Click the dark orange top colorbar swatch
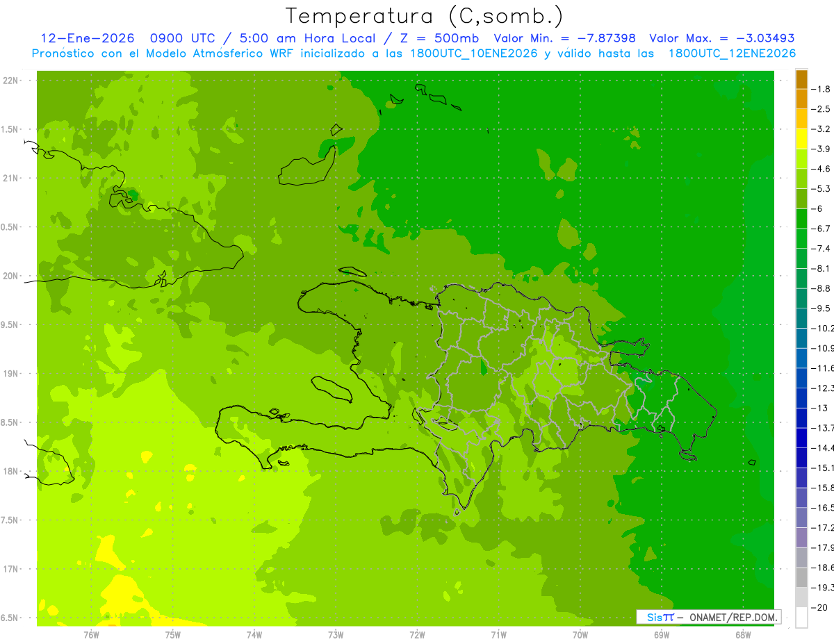Screen dimensions: 834x644 pos(801,79)
